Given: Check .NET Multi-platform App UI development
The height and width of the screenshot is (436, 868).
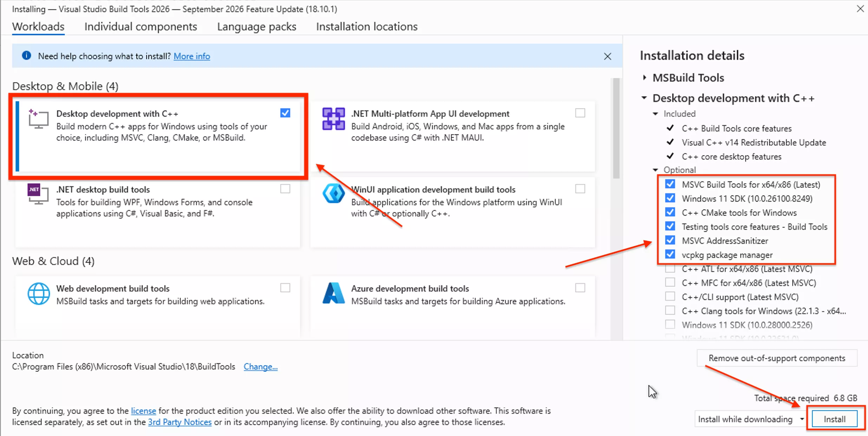Looking at the screenshot, I should (580, 113).
